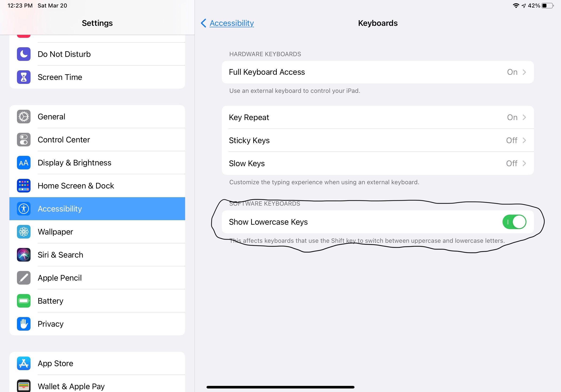The height and width of the screenshot is (392, 561).
Task: Tap the Screen Time hourglass icon
Action: (24, 77)
